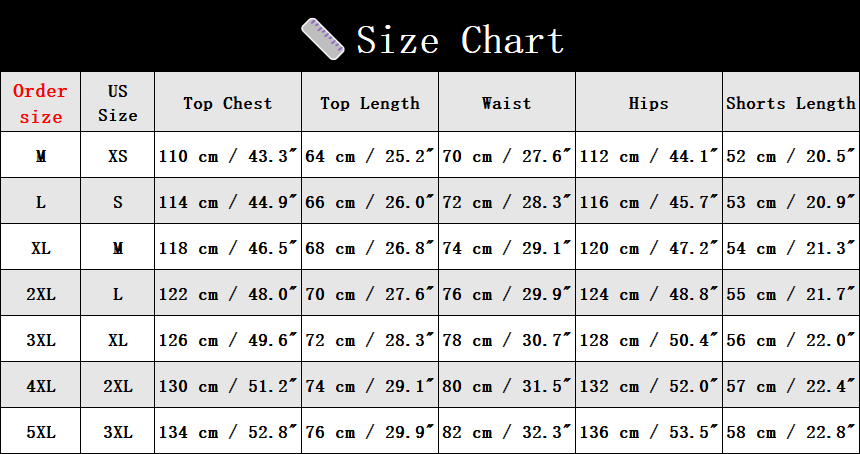Screen dimensions: 860x454
Task: Select the 136 cm / 53.5" hips cell
Action: pos(649,432)
